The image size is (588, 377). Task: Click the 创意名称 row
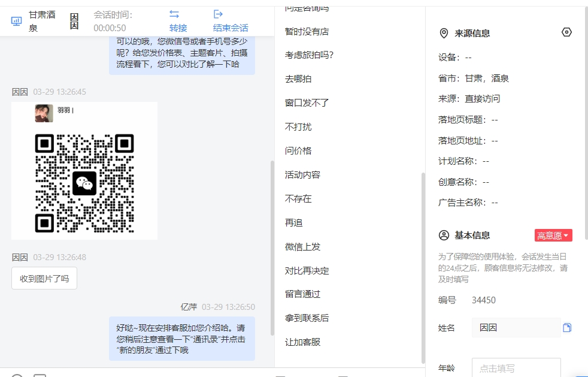pos(463,182)
